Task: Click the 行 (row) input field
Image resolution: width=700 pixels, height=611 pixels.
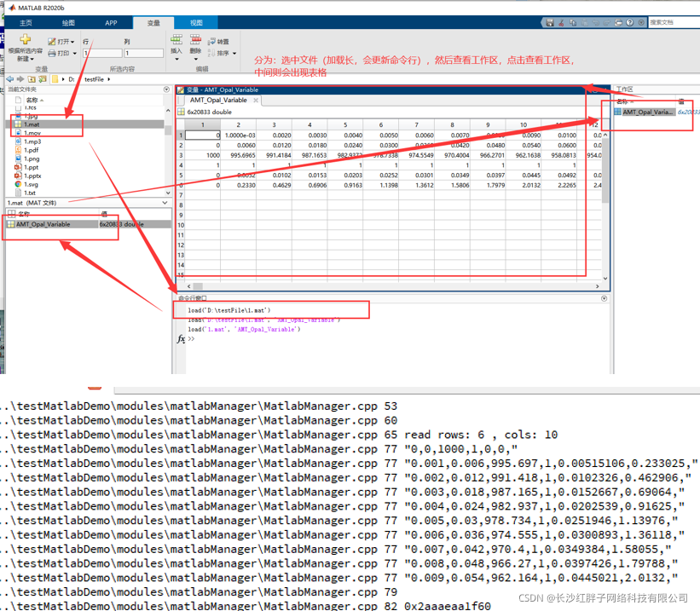Action: coord(102,53)
